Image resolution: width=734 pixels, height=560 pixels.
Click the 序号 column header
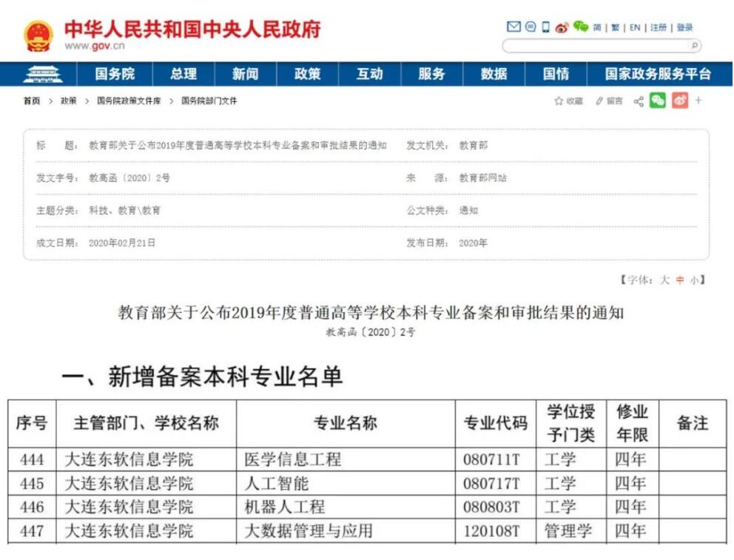click(32, 423)
